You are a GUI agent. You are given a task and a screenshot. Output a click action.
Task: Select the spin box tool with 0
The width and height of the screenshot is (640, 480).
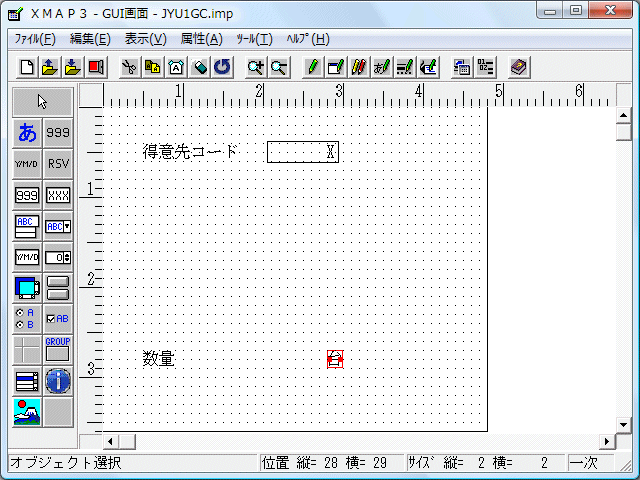58,257
